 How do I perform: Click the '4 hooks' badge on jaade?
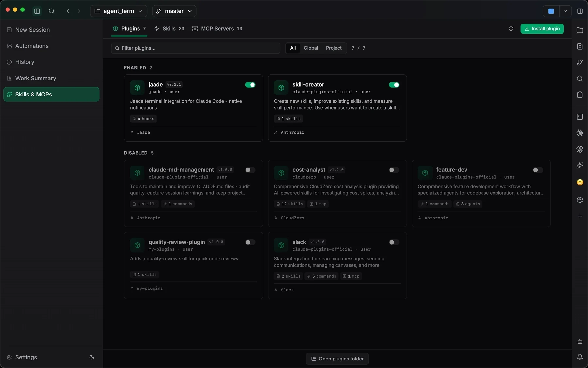[143, 119]
